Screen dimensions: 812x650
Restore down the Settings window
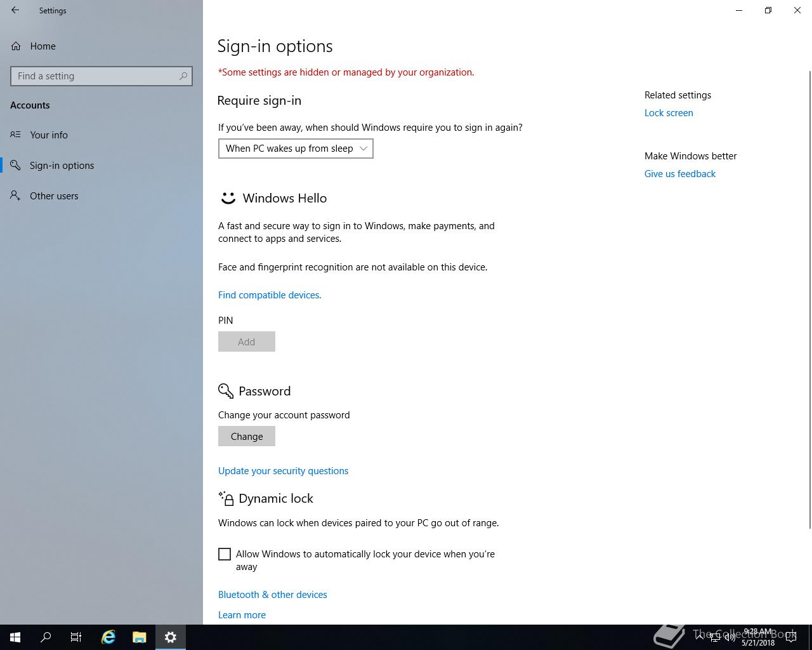(x=768, y=10)
